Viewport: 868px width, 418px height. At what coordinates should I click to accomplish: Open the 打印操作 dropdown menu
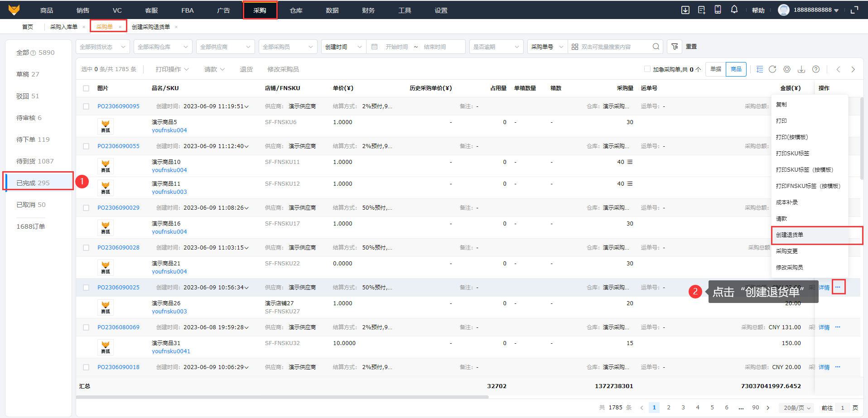point(172,69)
